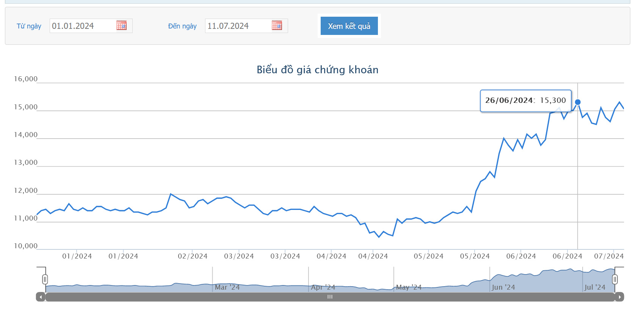Click the navigator scrollbar grip in the center
The image size is (644, 309).
330,297
